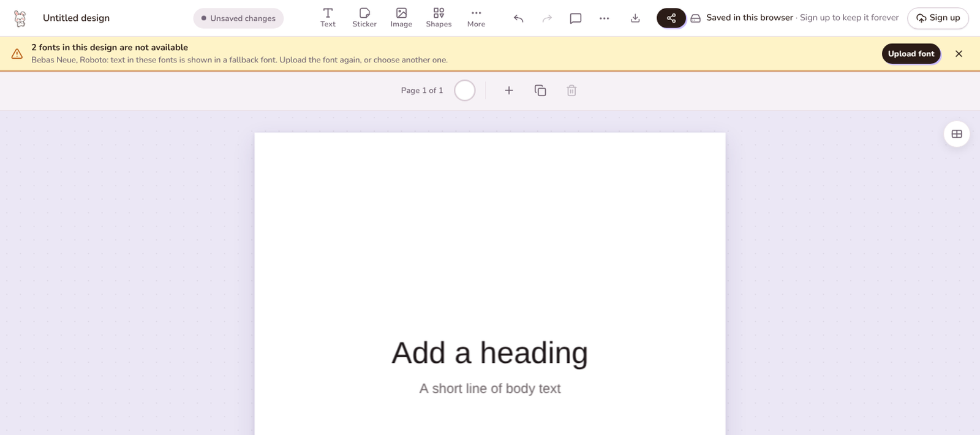This screenshot has width=980, height=435.
Task: Open the Image tool
Action: tap(401, 18)
